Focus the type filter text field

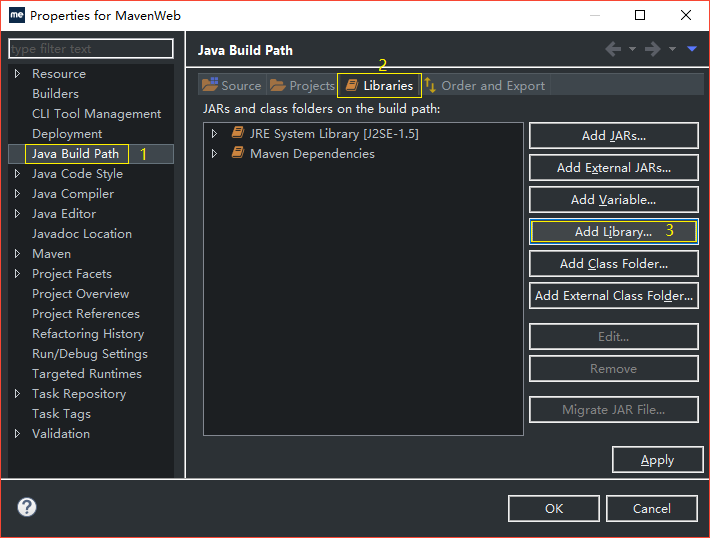pyautogui.click(x=91, y=48)
